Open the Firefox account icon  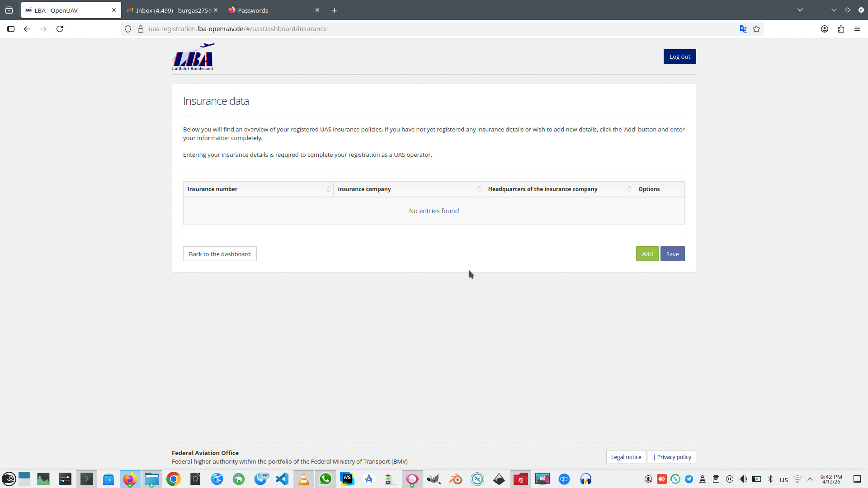[825, 29]
